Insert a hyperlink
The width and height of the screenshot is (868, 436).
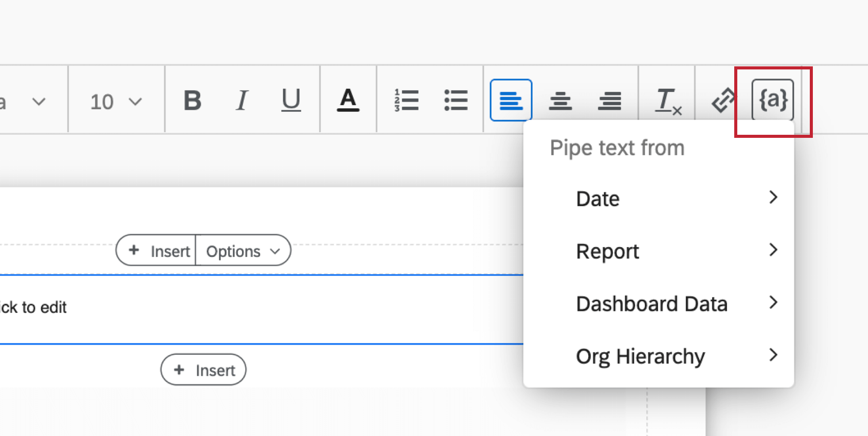(x=722, y=100)
